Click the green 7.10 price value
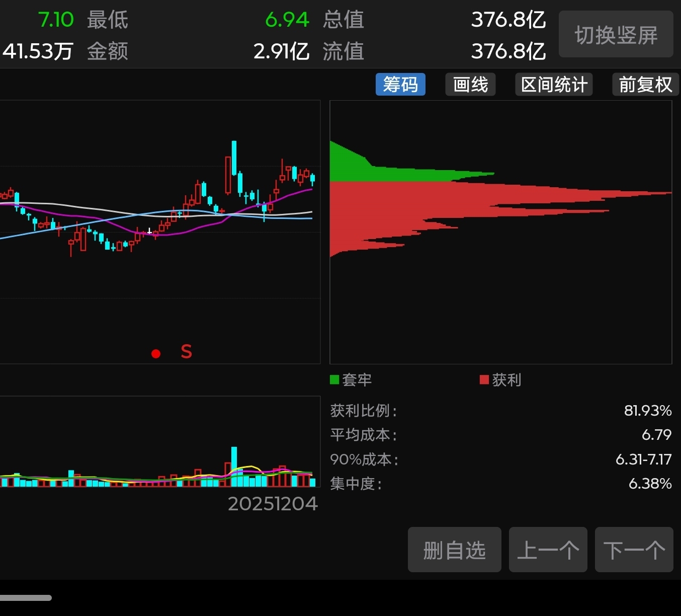 pos(56,20)
